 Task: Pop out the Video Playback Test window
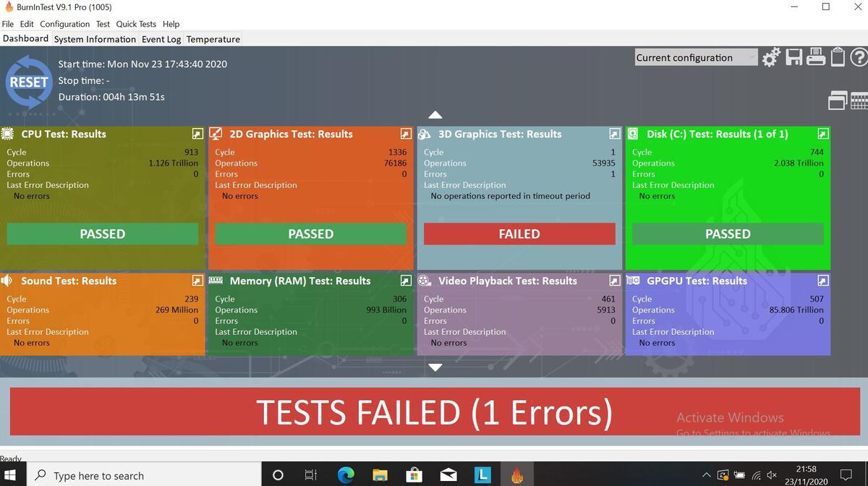pos(614,281)
